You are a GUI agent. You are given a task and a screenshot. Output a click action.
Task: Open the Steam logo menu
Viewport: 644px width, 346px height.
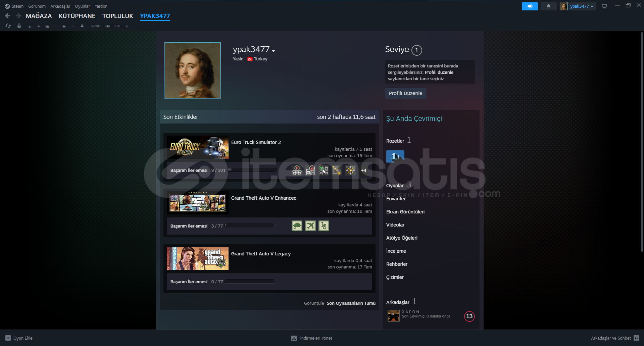coord(7,6)
